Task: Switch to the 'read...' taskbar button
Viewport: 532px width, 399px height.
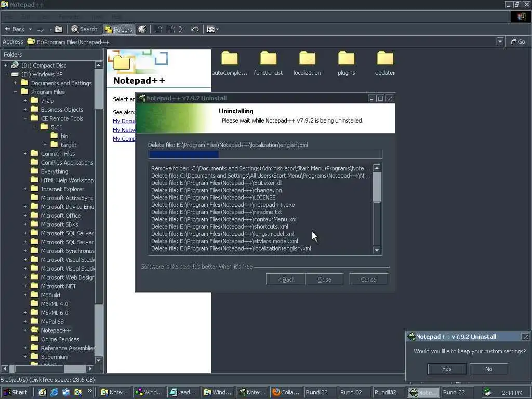Action: click(x=183, y=392)
